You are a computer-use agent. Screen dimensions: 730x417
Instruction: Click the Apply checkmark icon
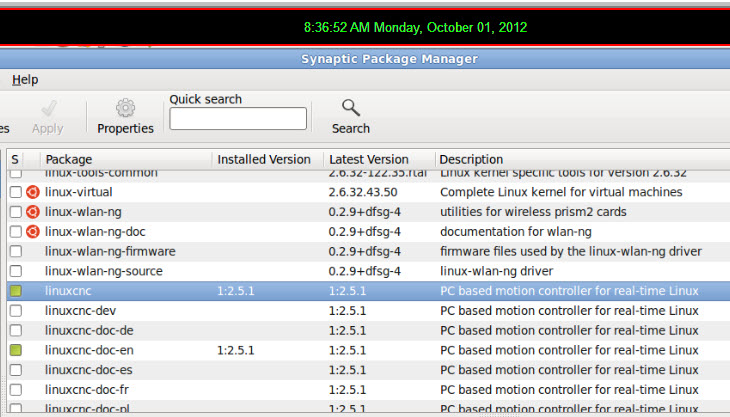pos(48,109)
